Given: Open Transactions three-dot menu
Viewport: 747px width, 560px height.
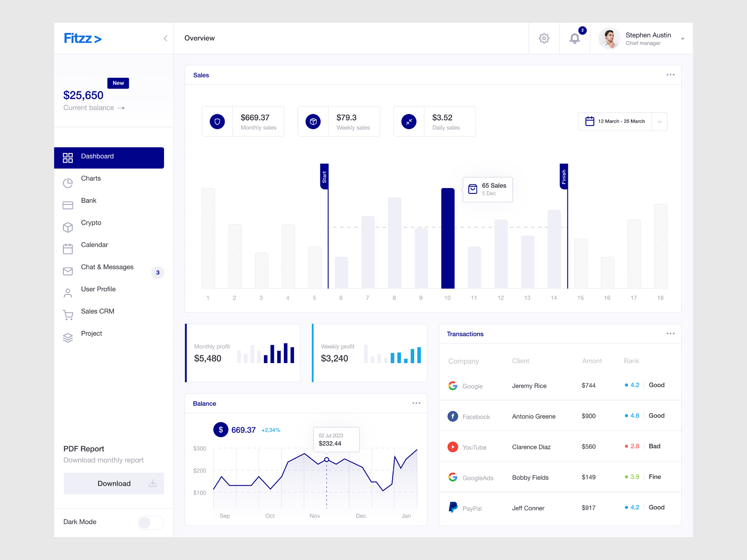Looking at the screenshot, I should 670,334.
